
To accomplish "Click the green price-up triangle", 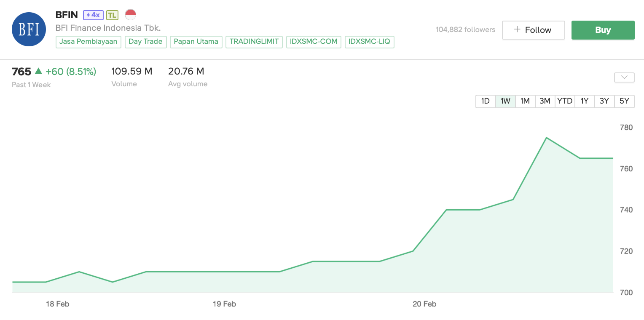I will pos(38,71).
